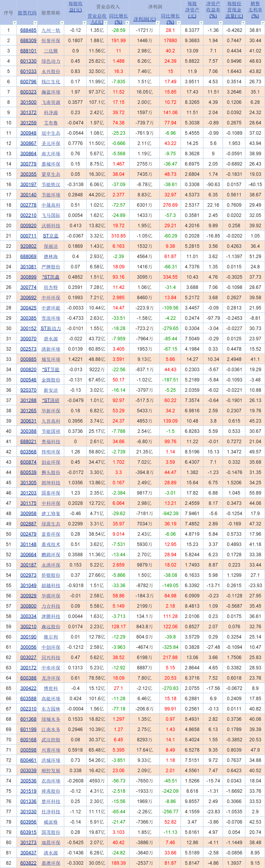Open filter arrow for 净资产收益率 column

pyautogui.click(x=220, y=23)
